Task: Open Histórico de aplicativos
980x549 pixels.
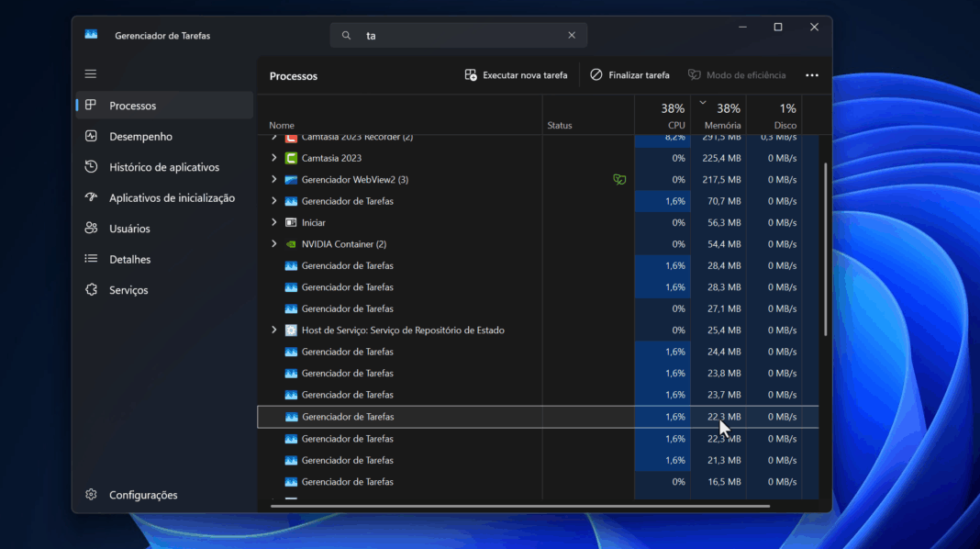Action: pyautogui.click(x=164, y=167)
